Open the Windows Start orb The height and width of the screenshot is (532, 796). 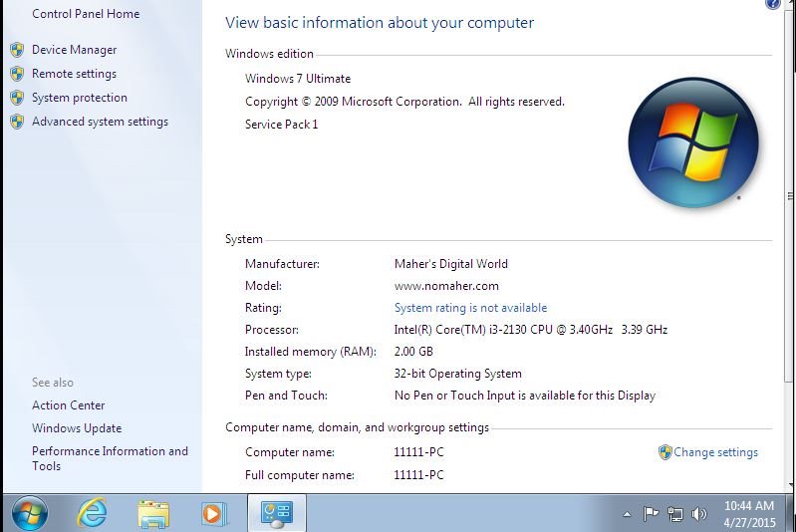pos(30,514)
